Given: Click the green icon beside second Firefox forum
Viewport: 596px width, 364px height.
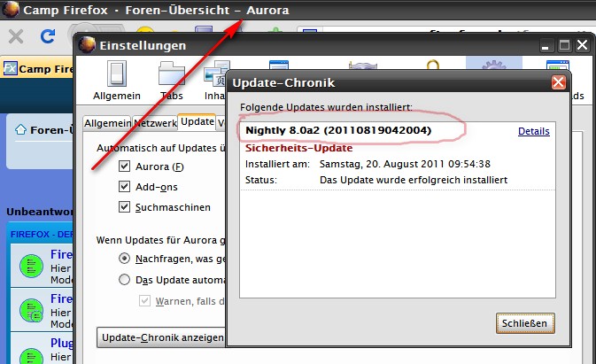Looking at the screenshot, I should [x=31, y=311].
